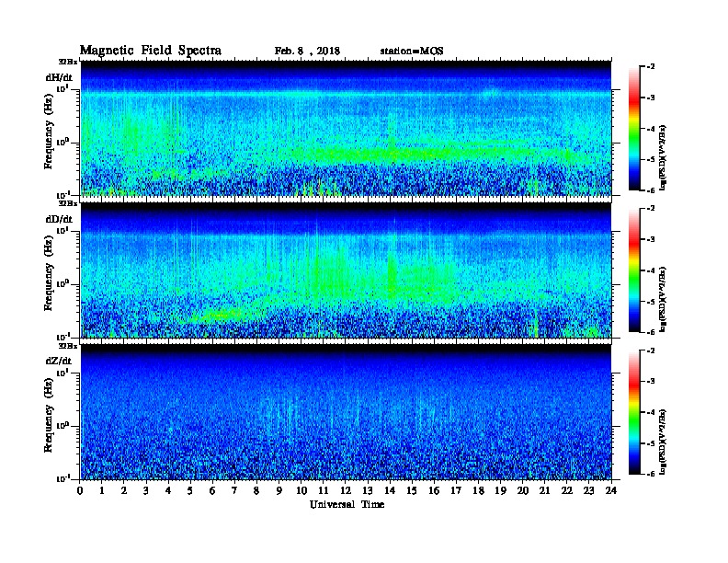The width and height of the screenshot is (728, 563).
Task: Click hour '6' on the time axis
Action: pos(212,491)
